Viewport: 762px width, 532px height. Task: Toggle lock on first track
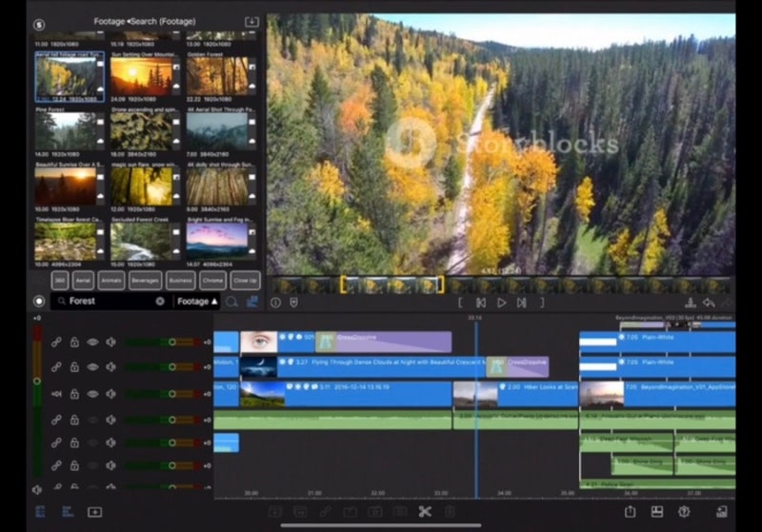tap(74, 343)
